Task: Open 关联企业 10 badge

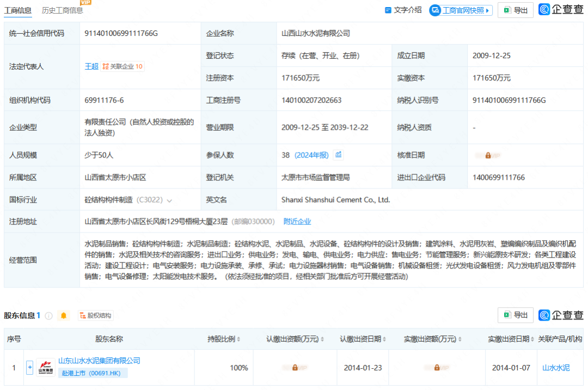Action: coord(122,66)
